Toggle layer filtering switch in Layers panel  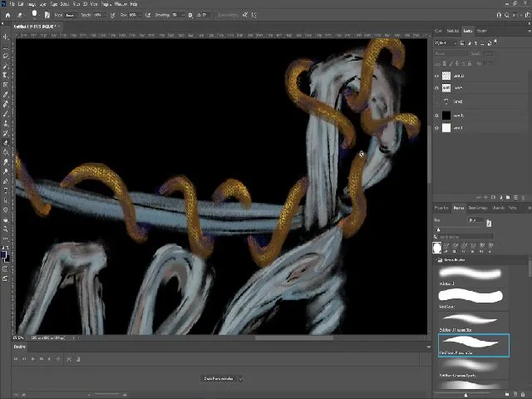[x=495, y=42]
